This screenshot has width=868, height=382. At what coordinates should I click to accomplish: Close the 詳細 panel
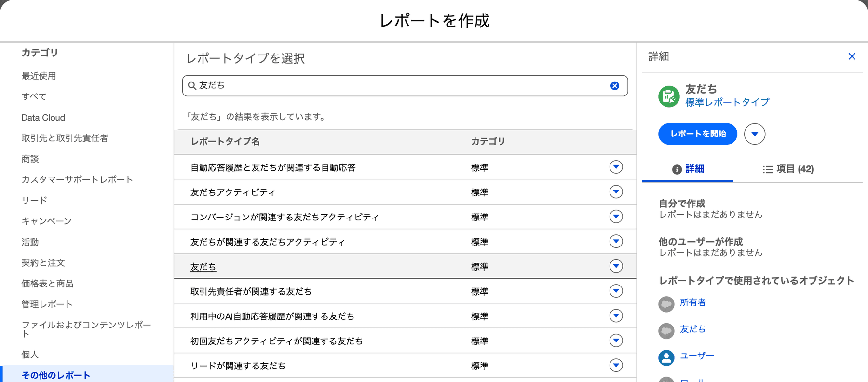(x=852, y=56)
